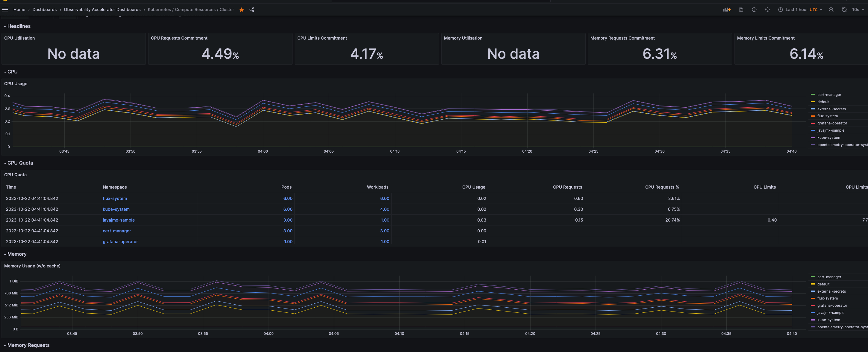Toggle javajmx-sample series in Memory Usage legend
Viewport: 868px width, 352px height.
click(831, 312)
